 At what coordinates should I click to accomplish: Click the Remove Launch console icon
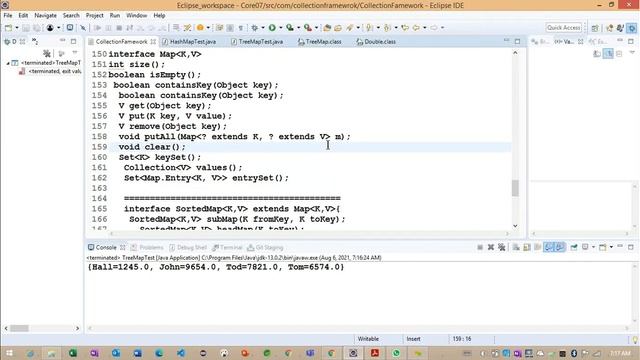click(x=491, y=247)
